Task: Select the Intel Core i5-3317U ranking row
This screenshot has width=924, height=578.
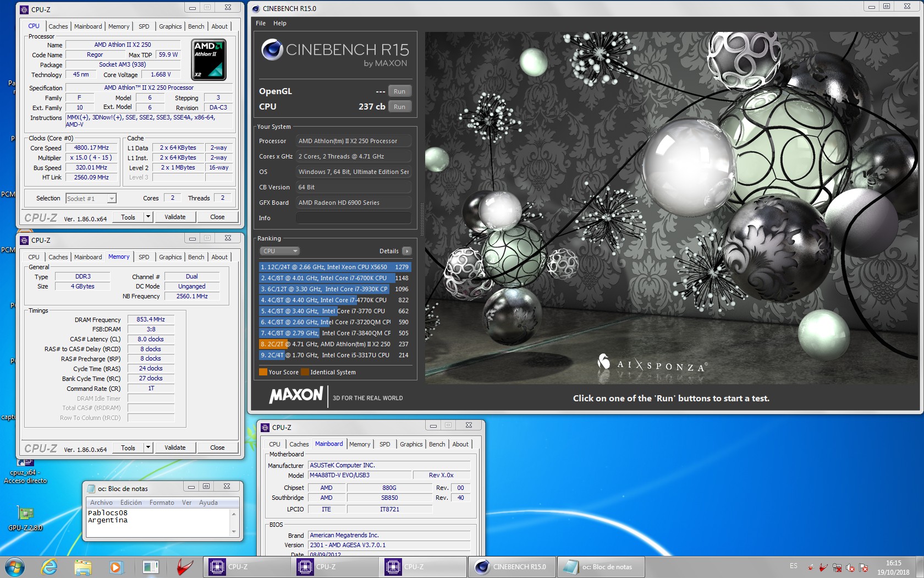Action: pyautogui.click(x=335, y=355)
